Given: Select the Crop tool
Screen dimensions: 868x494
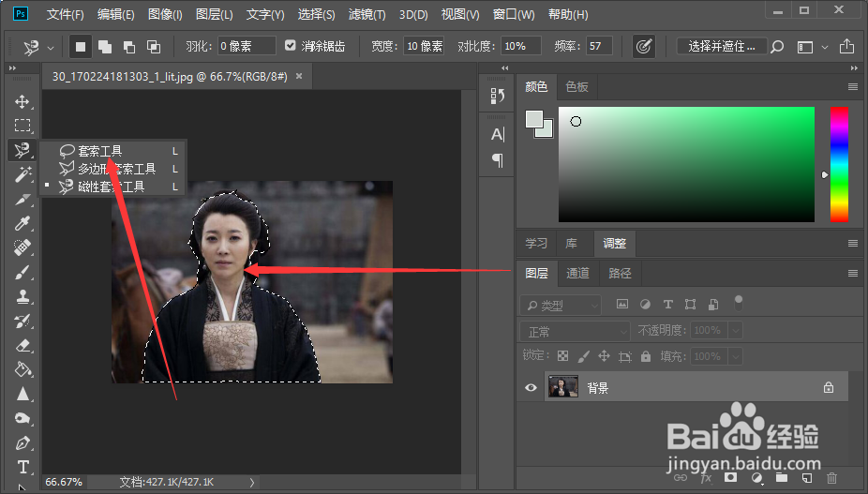Looking at the screenshot, I should coord(22,199).
